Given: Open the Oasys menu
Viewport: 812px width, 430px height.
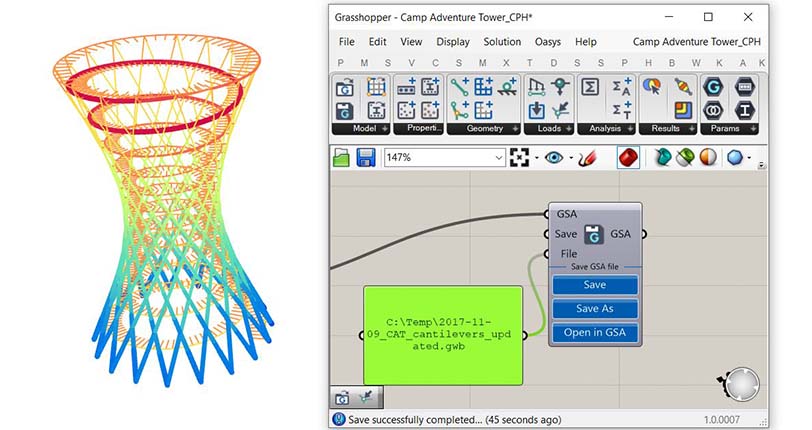Looking at the screenshot, I should 548,41.
